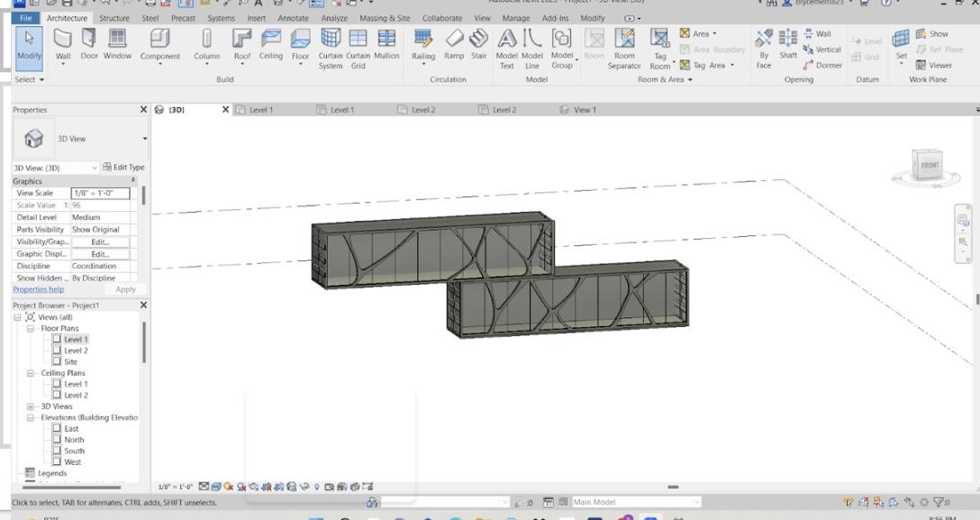Open the 3D View type selector dropdown

click(x=145, y=139)
